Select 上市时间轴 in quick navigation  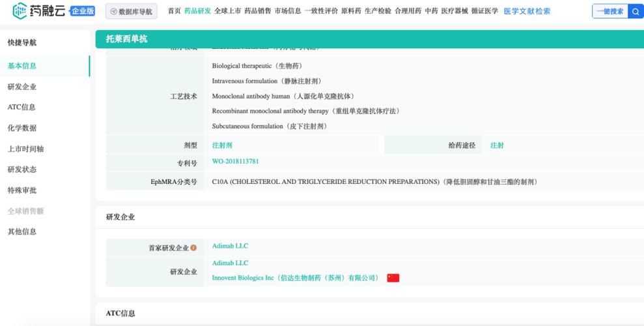coord(25,149)
